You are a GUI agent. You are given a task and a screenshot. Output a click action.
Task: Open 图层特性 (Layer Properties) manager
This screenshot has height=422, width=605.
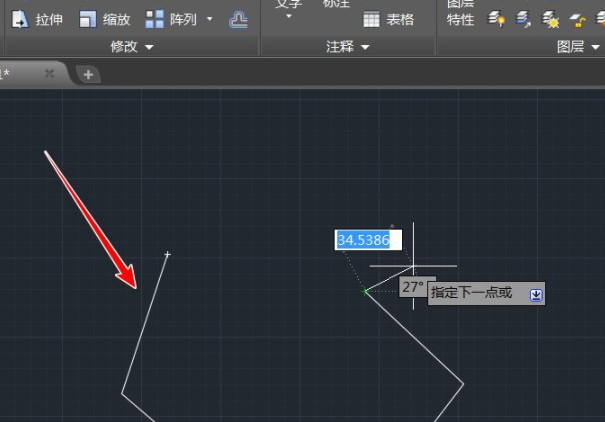[460, 14]
